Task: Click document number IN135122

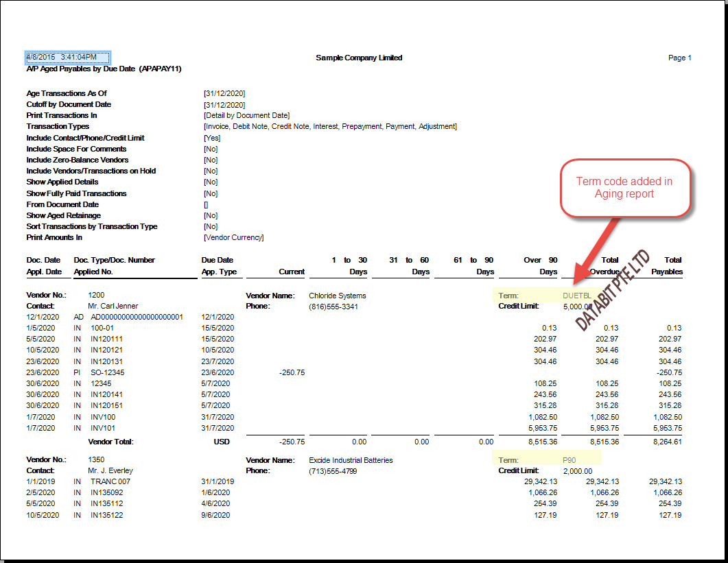Action: [x=107, y=515]
